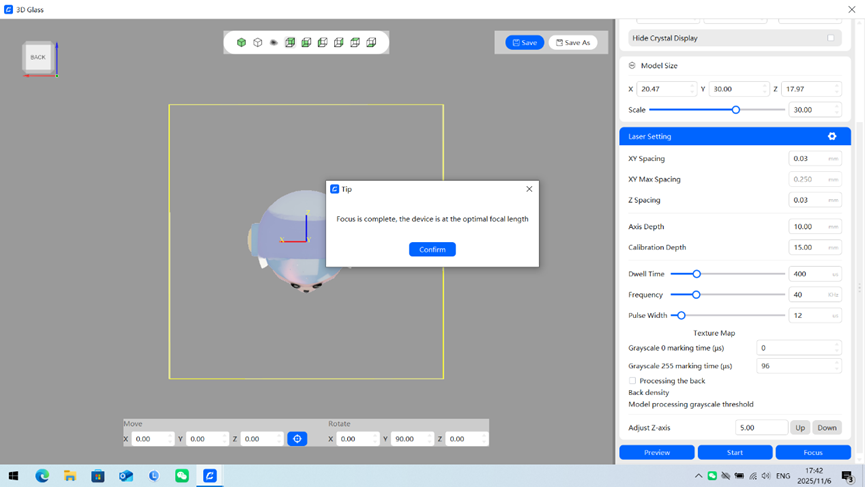Collapse the Model Size section
865x487 pixels.
(632, 66)
